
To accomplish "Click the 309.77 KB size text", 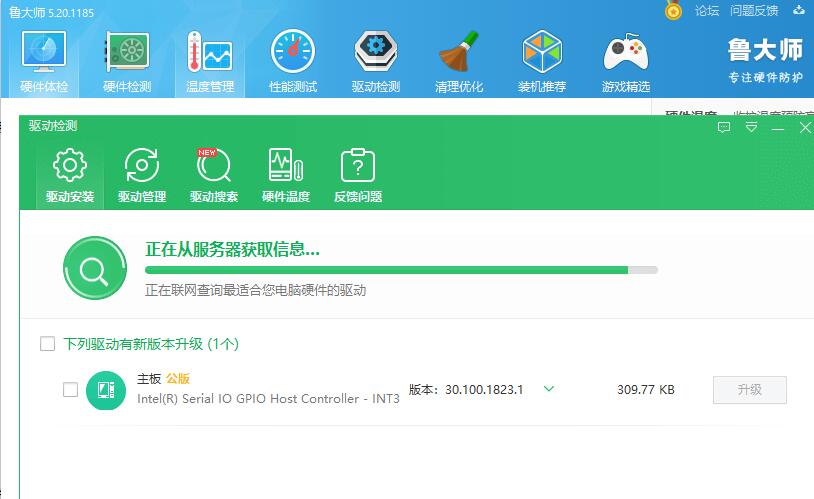I will pos(646,390).
